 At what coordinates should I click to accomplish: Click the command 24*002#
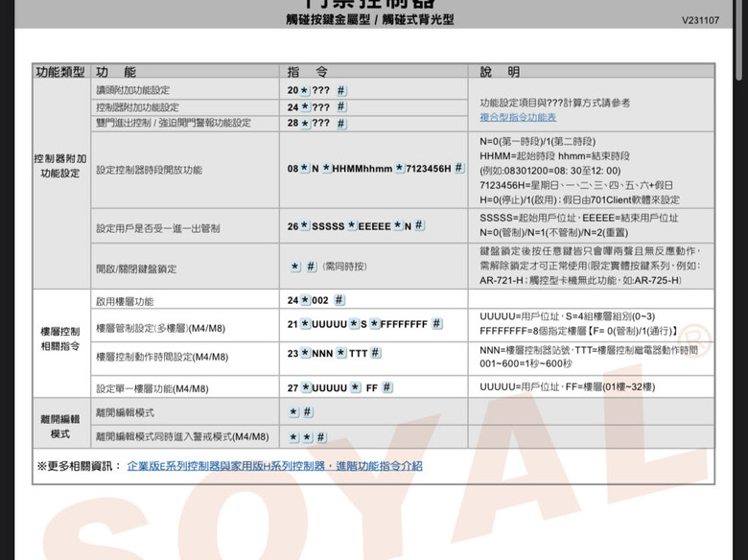(316, 300)
